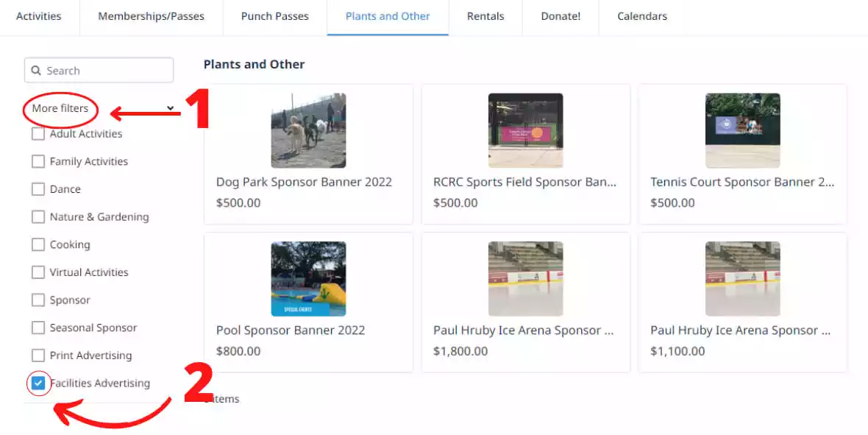Open RCRC Sports Field banner image
Image resolution: width=868 pixels, height=435 pixels.
[x=525, y=130]
